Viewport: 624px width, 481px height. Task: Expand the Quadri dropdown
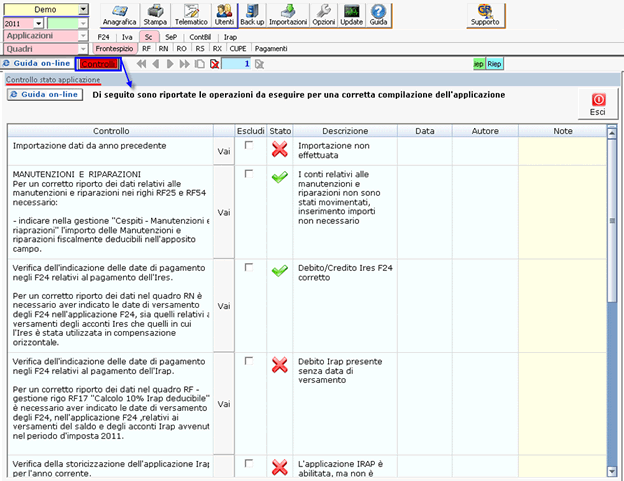[x=83, y=49]
